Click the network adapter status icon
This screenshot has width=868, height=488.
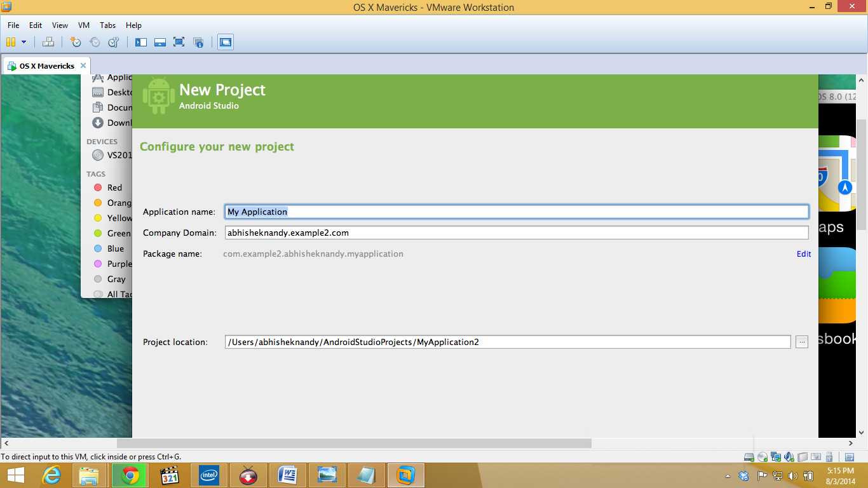(776, 457)
